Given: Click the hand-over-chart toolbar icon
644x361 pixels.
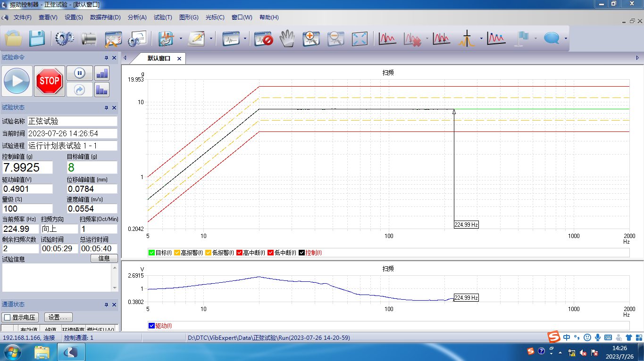Looking at the screenshot, I should point(166,38).
